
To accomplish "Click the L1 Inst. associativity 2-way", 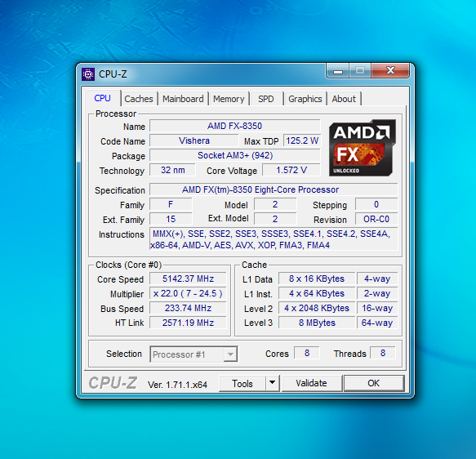I will coord(377,293).
